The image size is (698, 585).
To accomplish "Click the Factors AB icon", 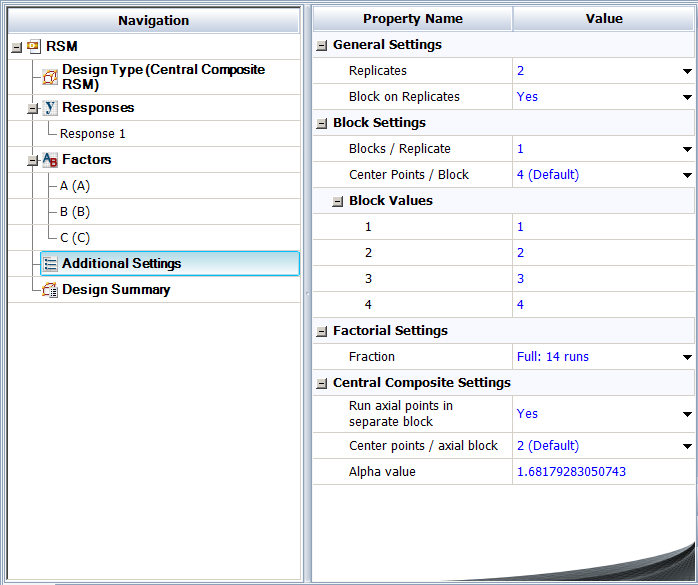I will [x=50, y=160].
